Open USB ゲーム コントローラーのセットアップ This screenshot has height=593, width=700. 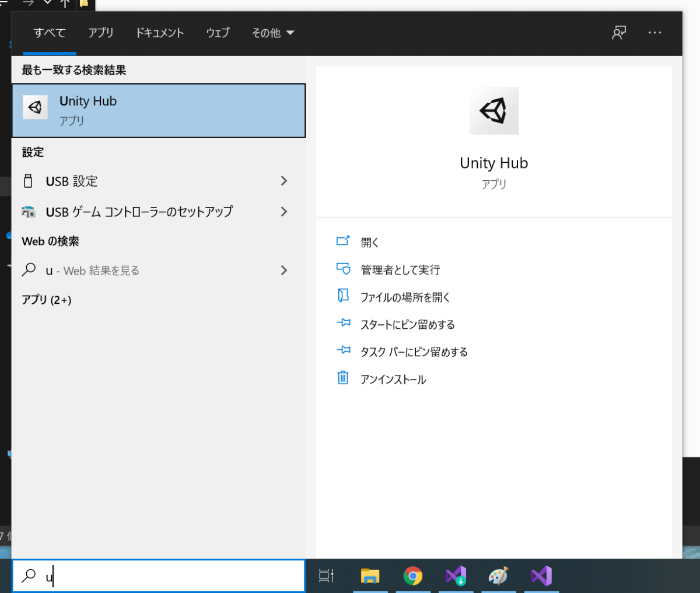158,212
